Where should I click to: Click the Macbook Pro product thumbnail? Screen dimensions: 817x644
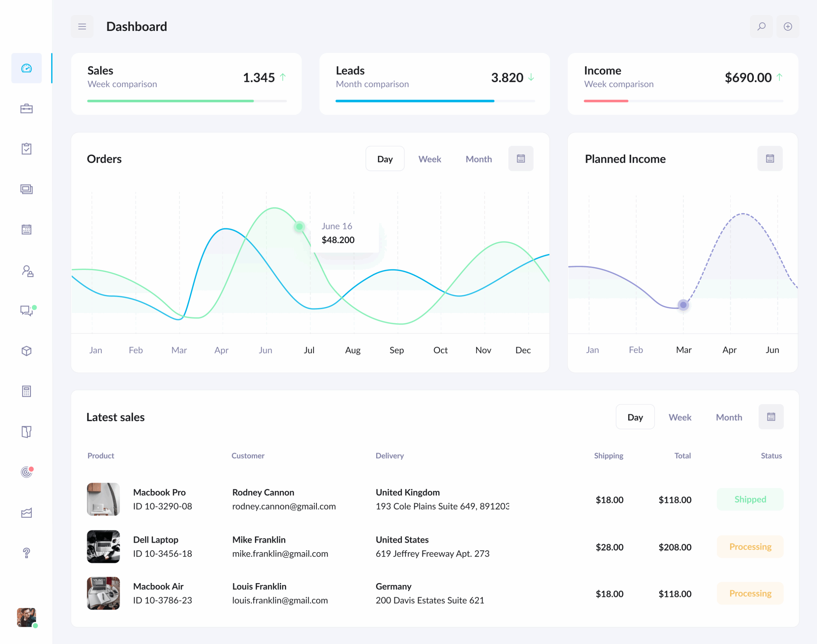[x=103, y=499]
